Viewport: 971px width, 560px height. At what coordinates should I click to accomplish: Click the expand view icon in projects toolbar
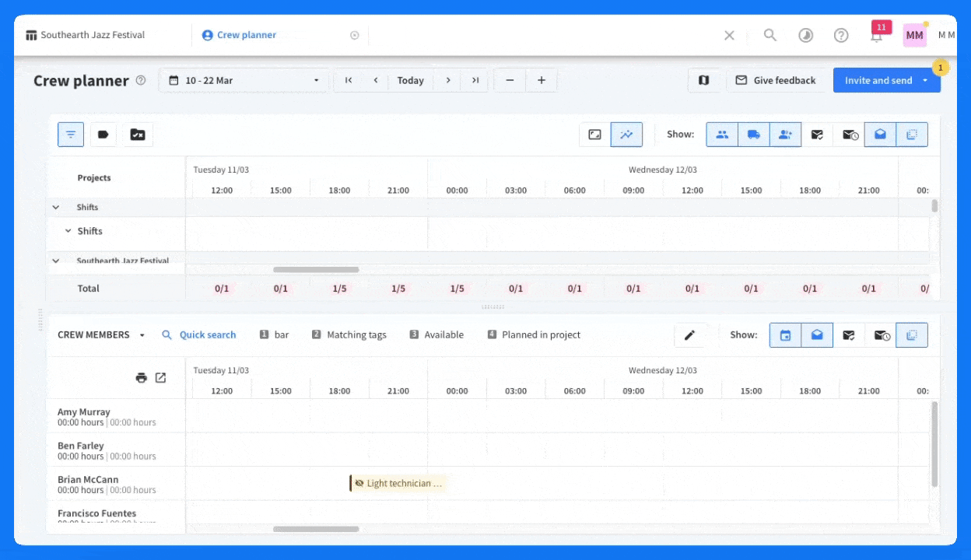point(594,135)
